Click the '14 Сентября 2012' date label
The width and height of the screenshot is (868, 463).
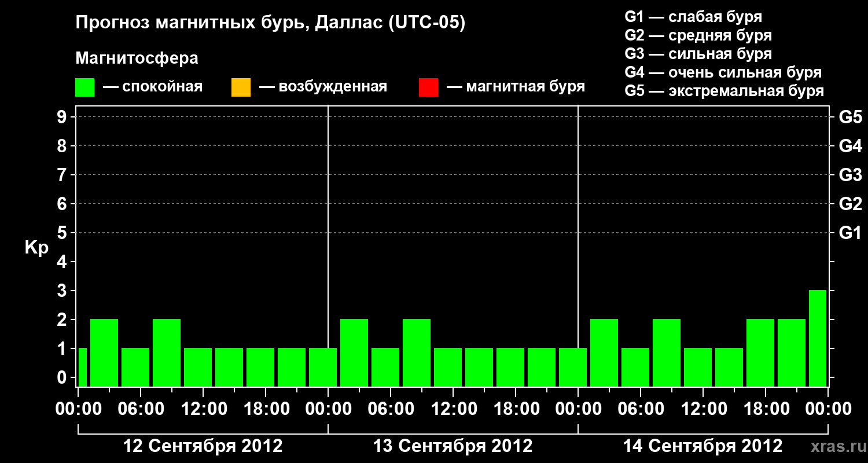[x=703, y=446]
